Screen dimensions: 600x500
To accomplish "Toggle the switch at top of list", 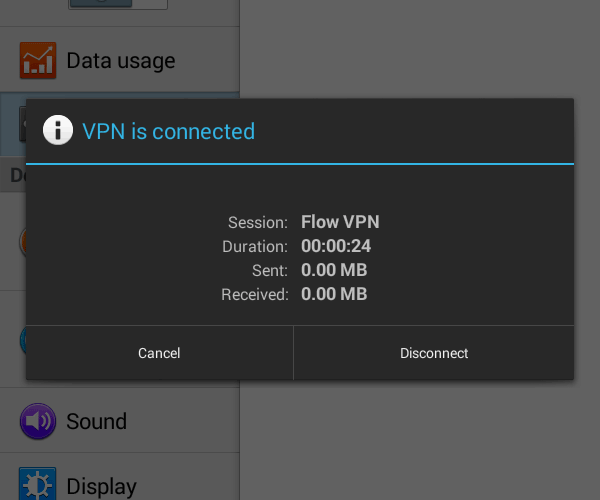I will pyautogui.click(x=118, y=4).
